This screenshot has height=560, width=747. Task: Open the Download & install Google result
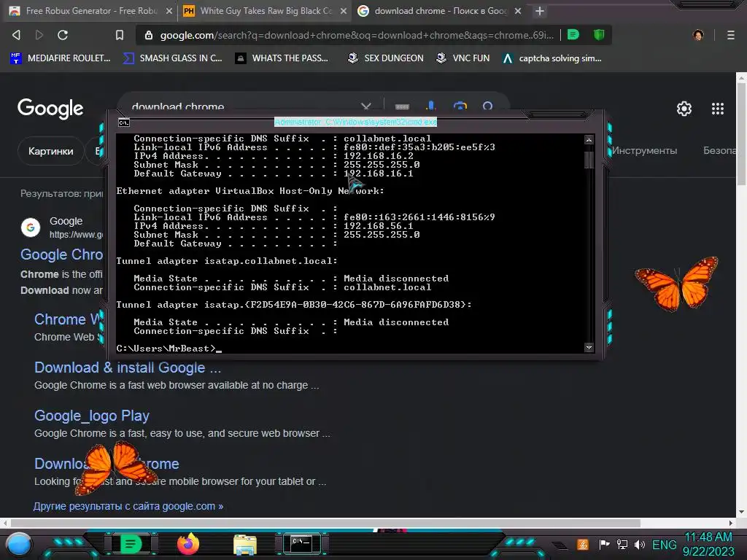pyautogui.click(x=128, y=367)
